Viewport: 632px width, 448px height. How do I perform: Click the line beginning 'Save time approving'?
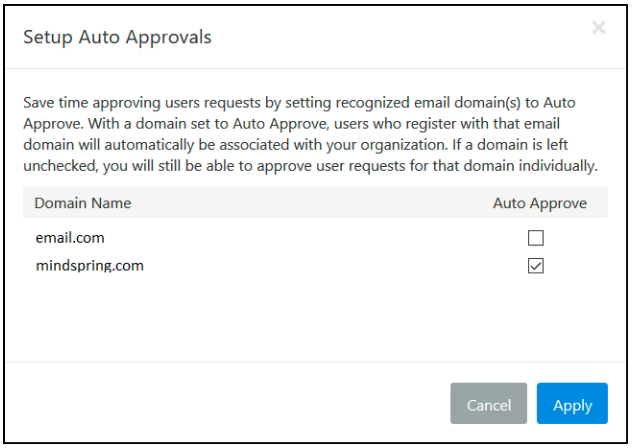pos(299,103)
